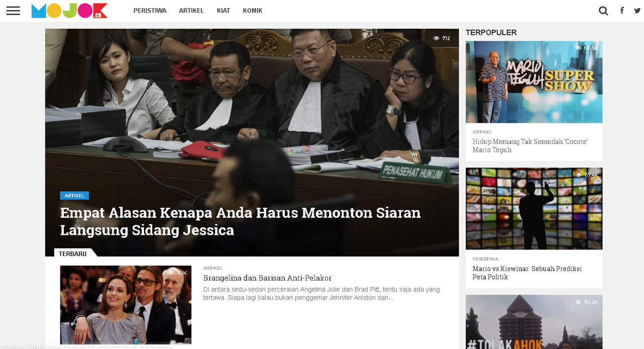The width and height of the screenshot is (644, 349).
Task: Open the TV-wall silhouette thumbnail
Action: pyautogui.click(x=534, y=209)
